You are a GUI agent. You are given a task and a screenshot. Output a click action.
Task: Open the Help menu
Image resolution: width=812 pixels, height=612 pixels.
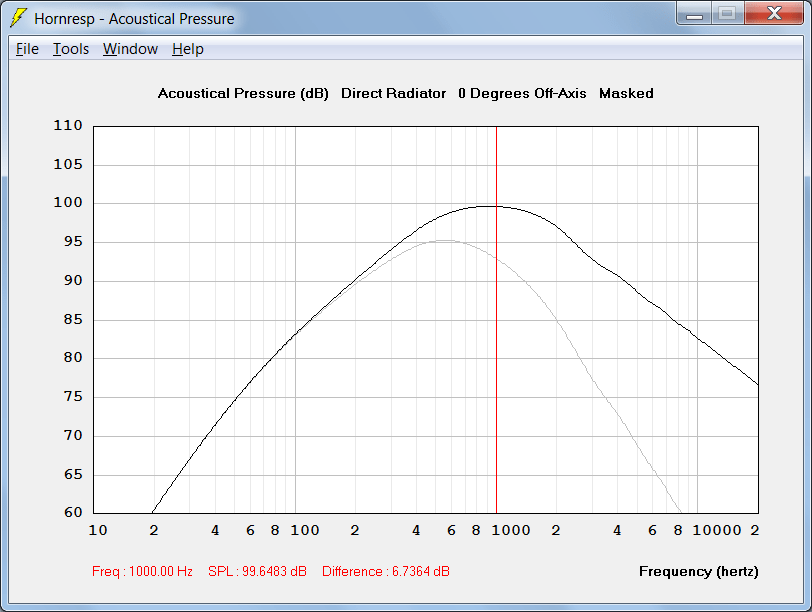click(x=188, y=49)
